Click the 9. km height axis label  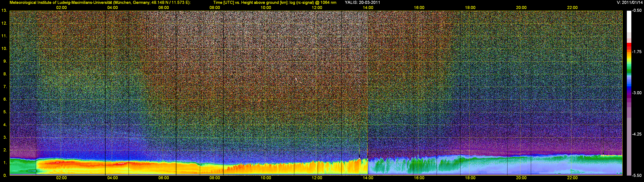5,61
